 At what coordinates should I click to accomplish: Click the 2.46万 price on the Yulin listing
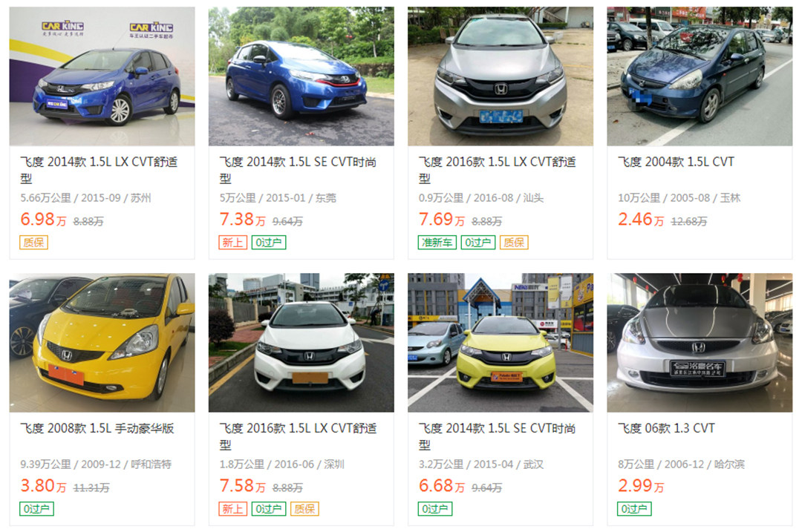point(641,219)
